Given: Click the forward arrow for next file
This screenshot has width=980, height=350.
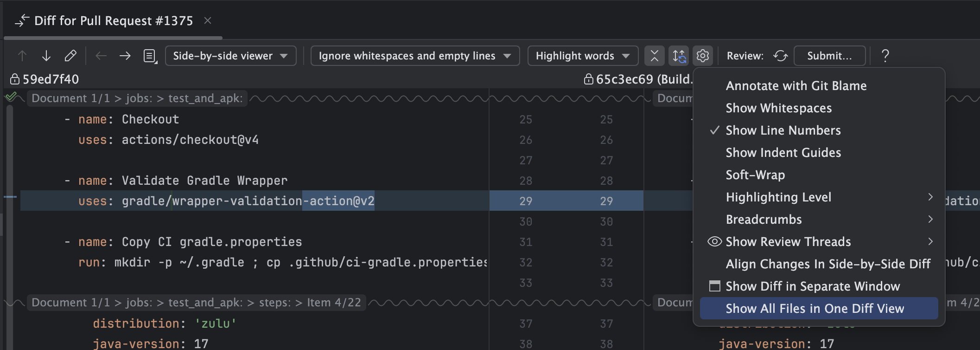Looking at the screenshot, I should (x=125, y=56).
